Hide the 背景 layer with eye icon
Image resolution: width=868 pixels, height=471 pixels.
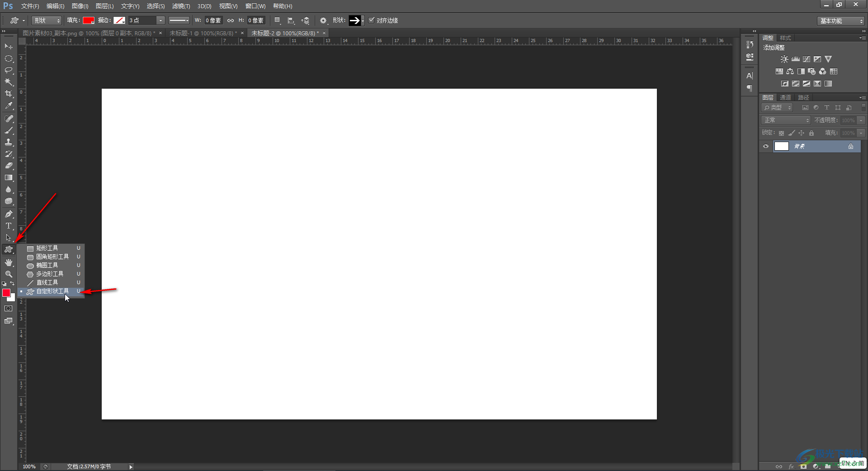pos(766,146)
